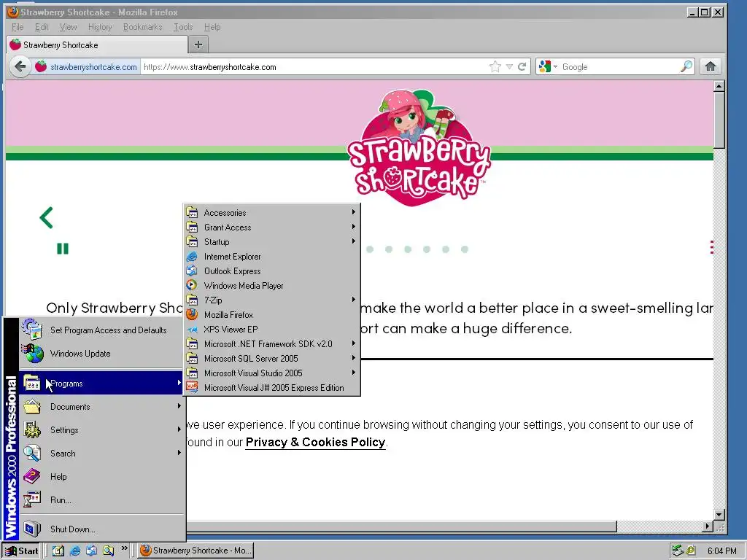
Task: Open the Firefox File menu
Action: point(18,27)
